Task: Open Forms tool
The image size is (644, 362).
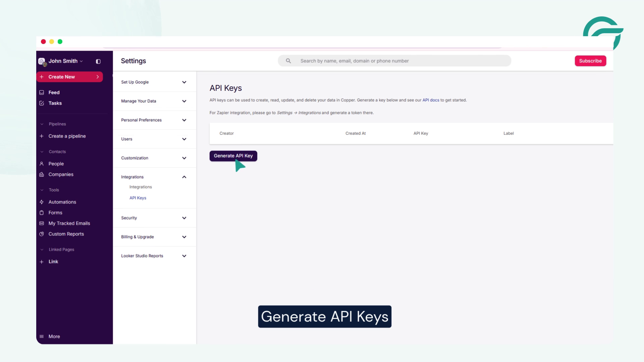Action: [x=55, y=213]
